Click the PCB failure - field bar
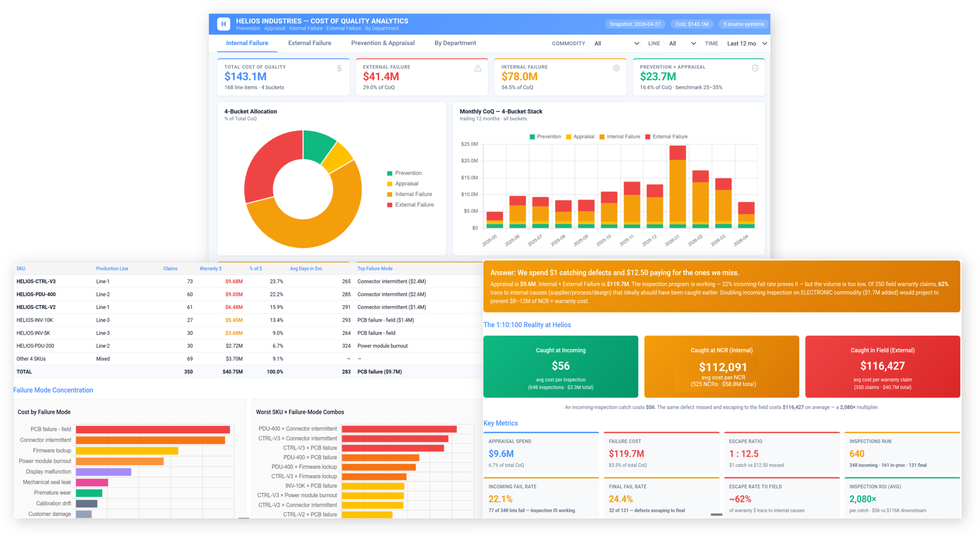This screenshot has height=537, width=980. tap(153, 429)
